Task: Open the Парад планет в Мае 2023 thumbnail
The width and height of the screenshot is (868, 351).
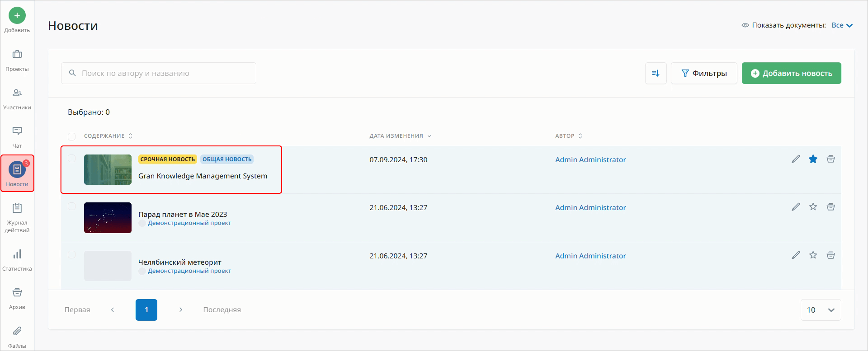Action: coord(108,218)
